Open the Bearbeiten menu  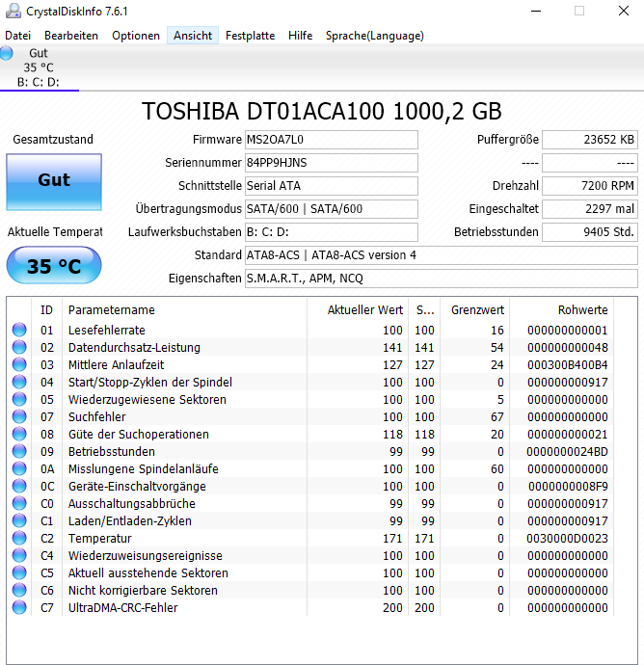[71, 36]
